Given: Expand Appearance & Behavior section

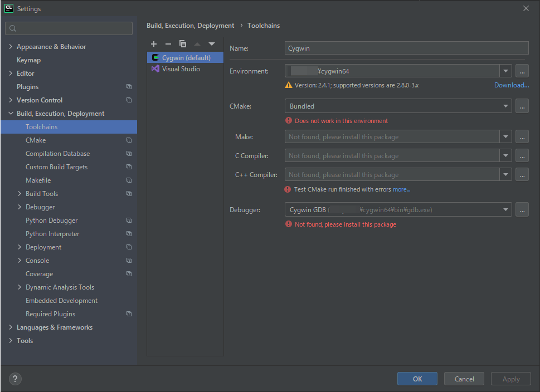Looking at the screenshot, I should (x=11, y=46).
